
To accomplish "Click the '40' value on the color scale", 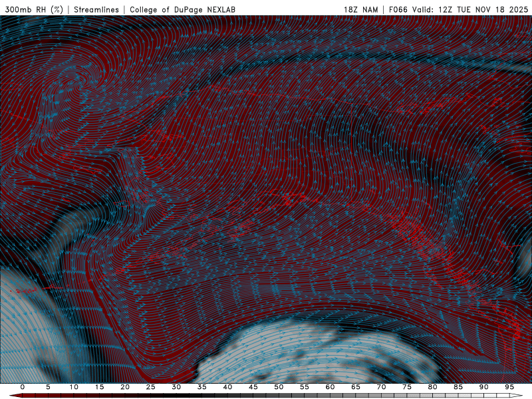I will [x=227, y=387].
